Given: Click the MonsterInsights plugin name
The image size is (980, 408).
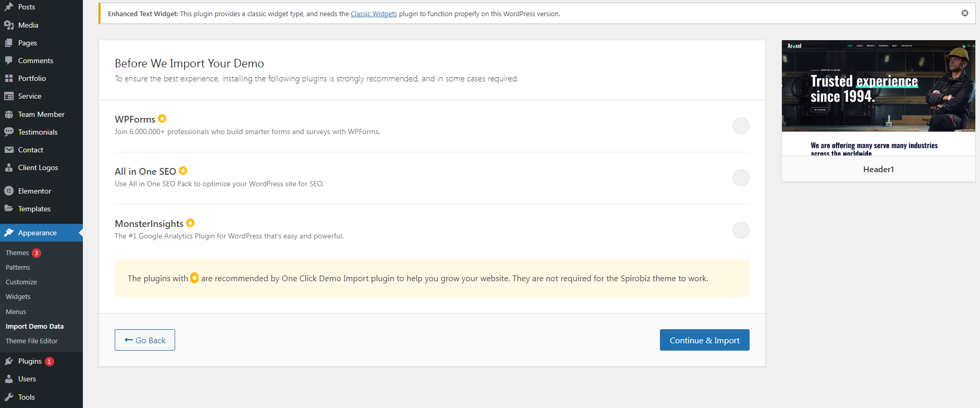Looking at the screenshot, I should (x=149, y=224).
